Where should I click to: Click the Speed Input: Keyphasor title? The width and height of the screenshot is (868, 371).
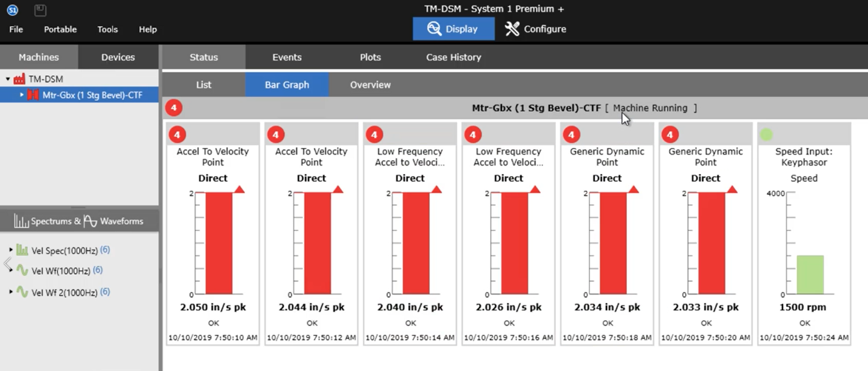click(804, 157)
